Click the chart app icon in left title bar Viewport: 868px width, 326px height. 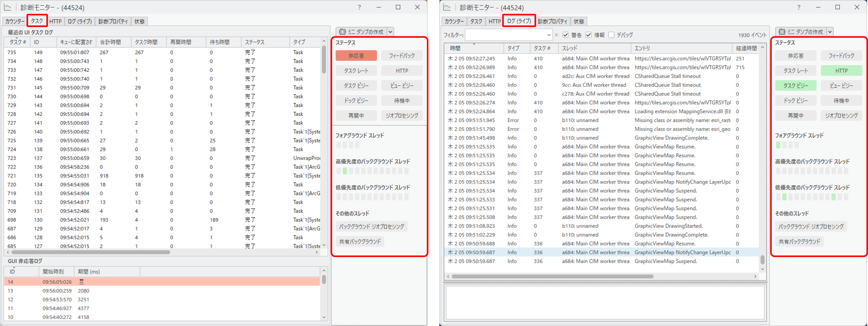click(7, 7)
